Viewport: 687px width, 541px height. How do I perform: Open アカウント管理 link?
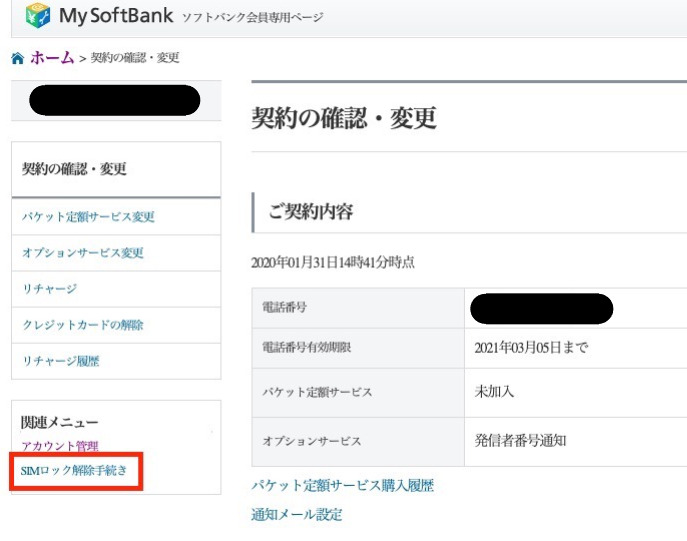(60, 446)
